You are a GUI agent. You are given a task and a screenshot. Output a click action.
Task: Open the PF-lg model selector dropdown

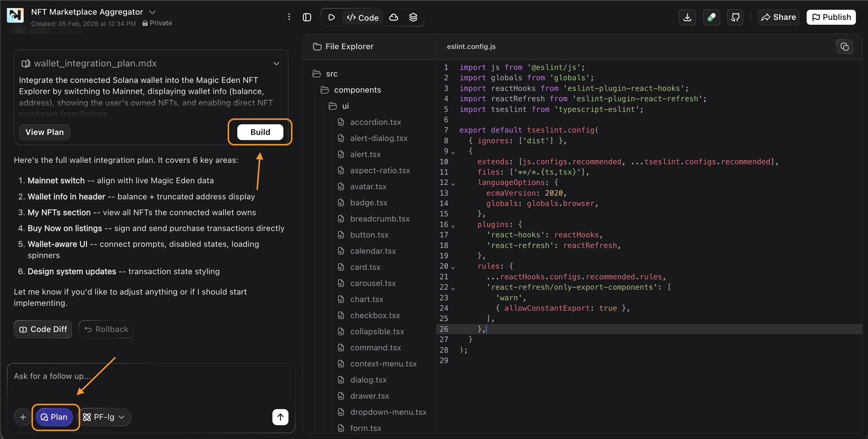105,417
